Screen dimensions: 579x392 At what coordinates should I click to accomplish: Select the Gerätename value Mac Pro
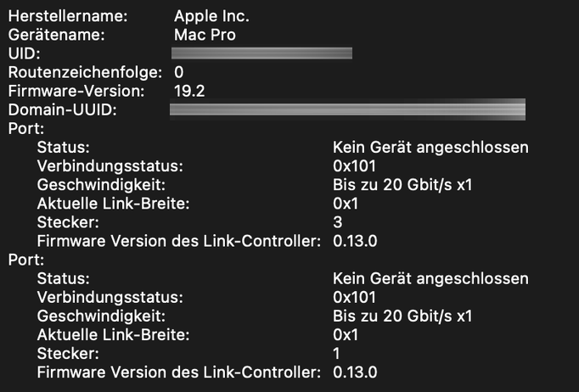[x=205, y=35]
